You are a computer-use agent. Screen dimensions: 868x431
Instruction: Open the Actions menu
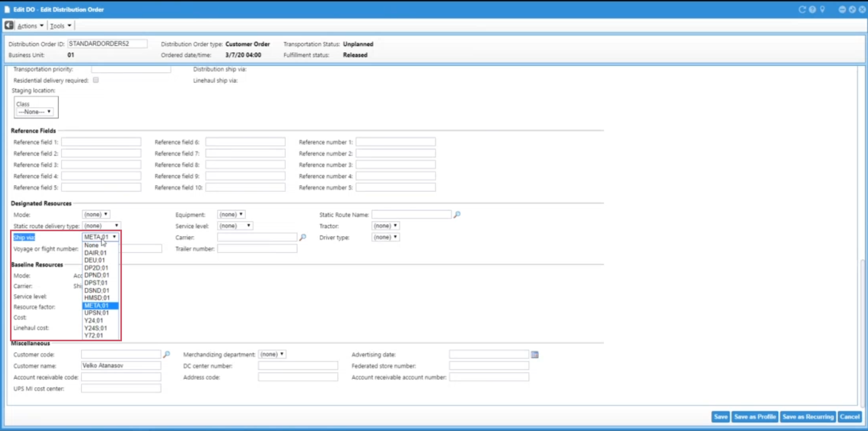[30, 26]
